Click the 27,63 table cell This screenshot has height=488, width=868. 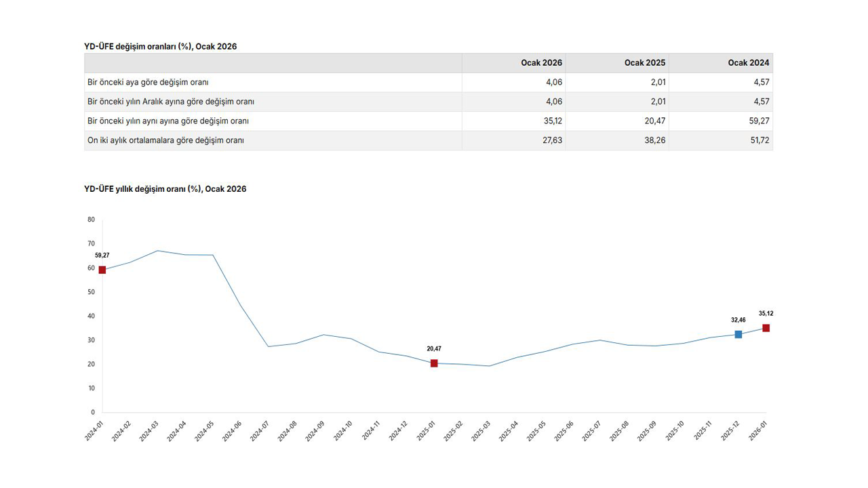pyautogui.click(x=552, y=140)
